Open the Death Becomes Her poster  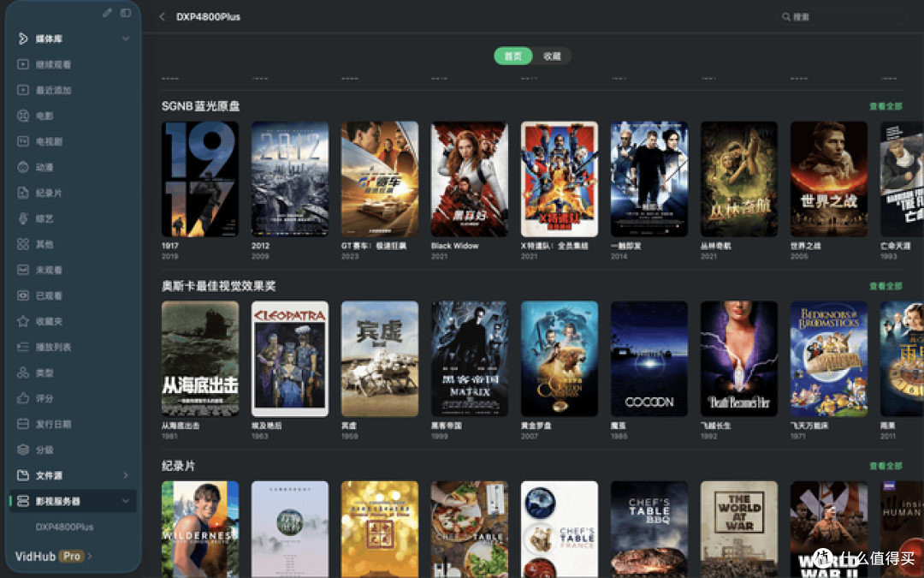click(739, 359)
